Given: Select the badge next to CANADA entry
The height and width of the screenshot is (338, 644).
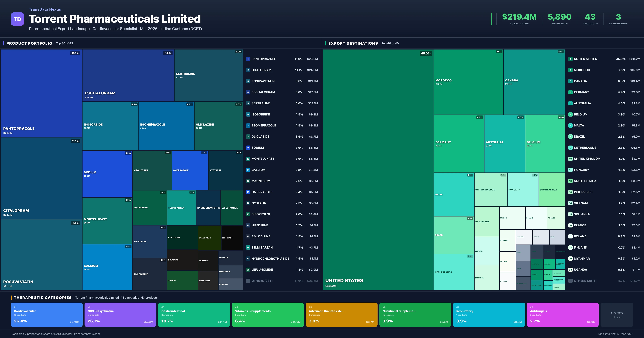Looking at the screenshot, I should click(x=570, y=81).
